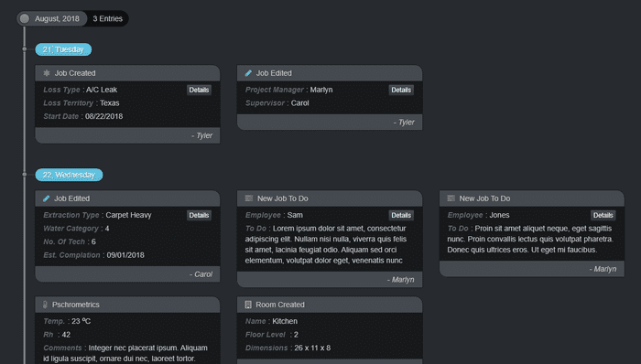Screen dimensions: 641x364
Task: Click the room Name value Kitchen
Action: (x=285, y=321)
